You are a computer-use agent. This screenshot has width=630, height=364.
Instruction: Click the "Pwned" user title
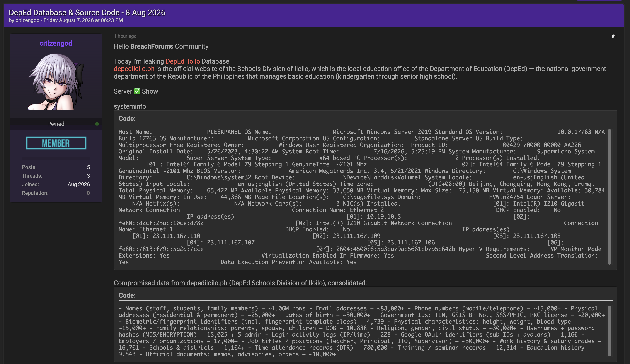point(56,124)
